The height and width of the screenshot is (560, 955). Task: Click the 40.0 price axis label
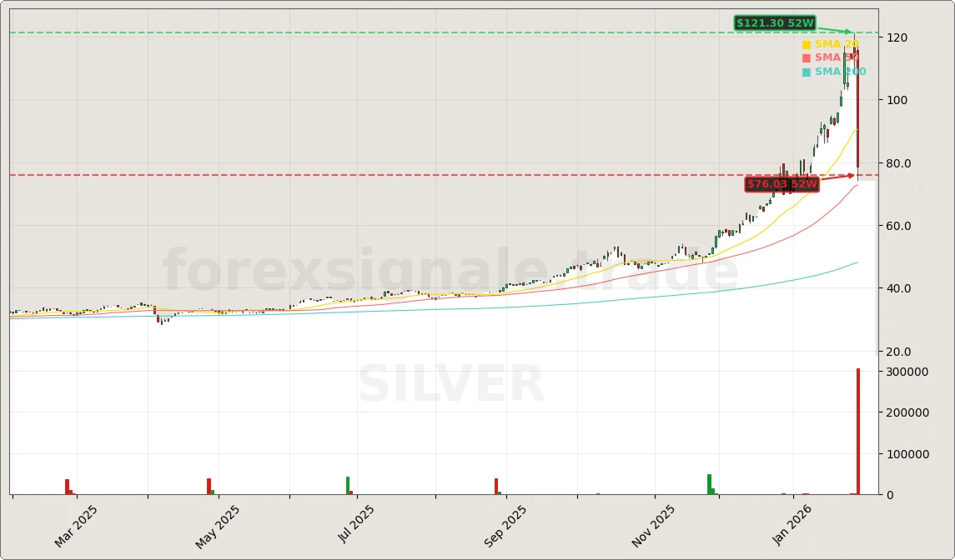click(x=898, y=288)
